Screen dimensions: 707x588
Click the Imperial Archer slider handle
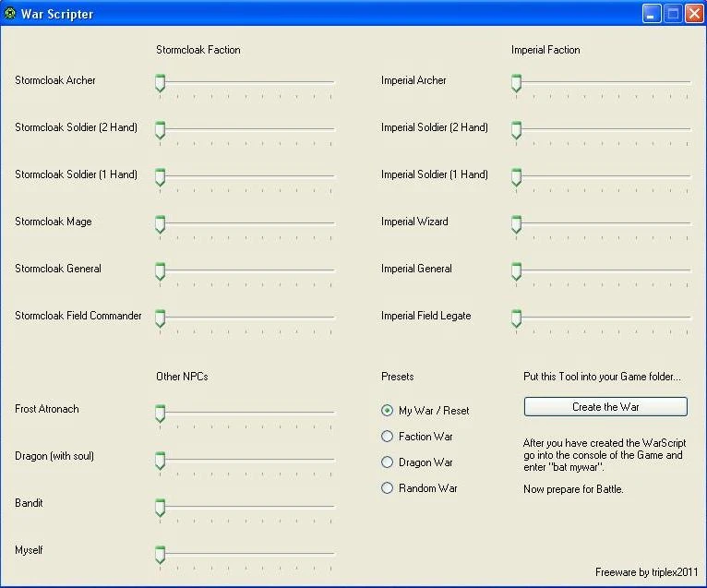pos(516,83)
